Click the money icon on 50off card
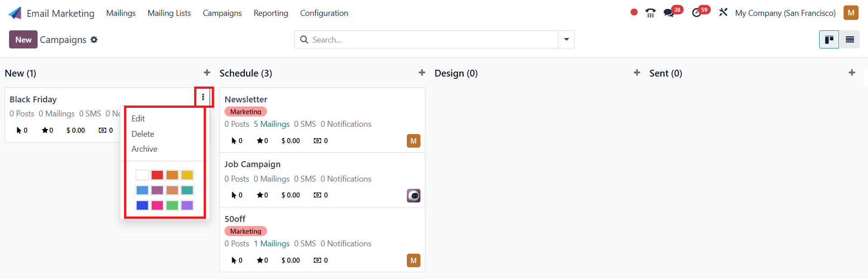Viewport: 868px width, 279px height. (318, 260)
